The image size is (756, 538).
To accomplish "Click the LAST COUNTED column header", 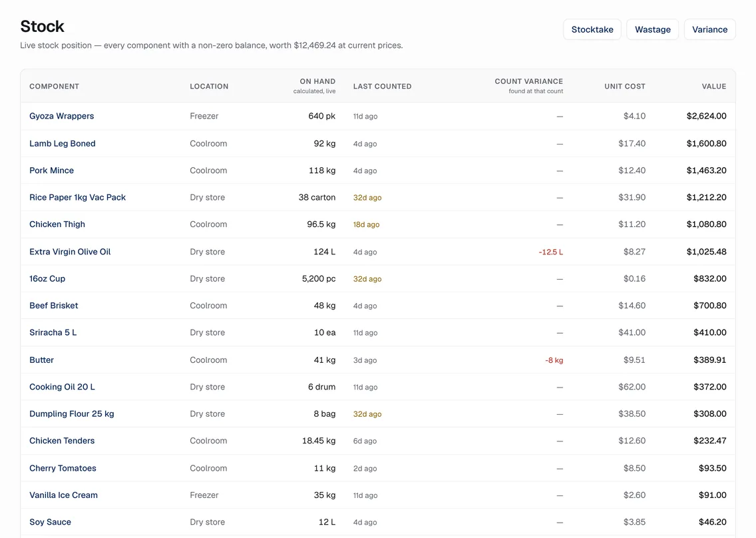I will 383,87.
